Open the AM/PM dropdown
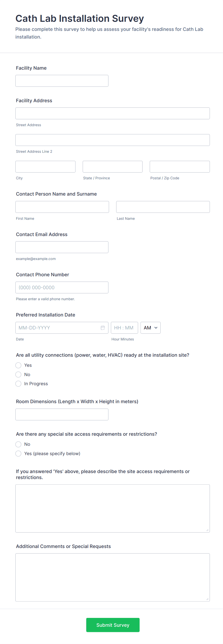The height and width of the screenshot is (644, 223). (x=150, y=328)
